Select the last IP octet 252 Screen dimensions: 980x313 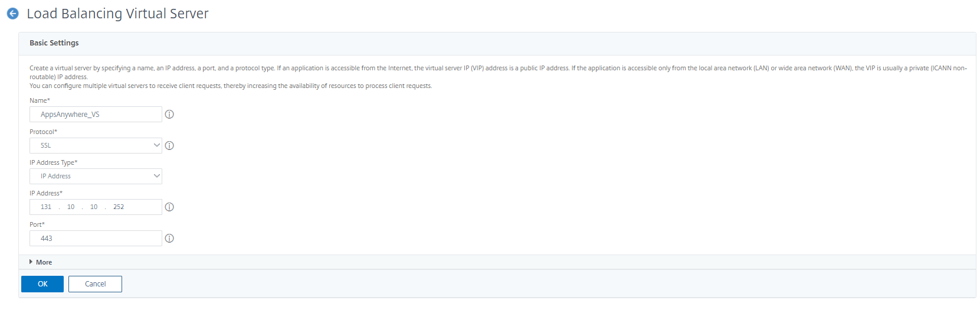[119, 207]
